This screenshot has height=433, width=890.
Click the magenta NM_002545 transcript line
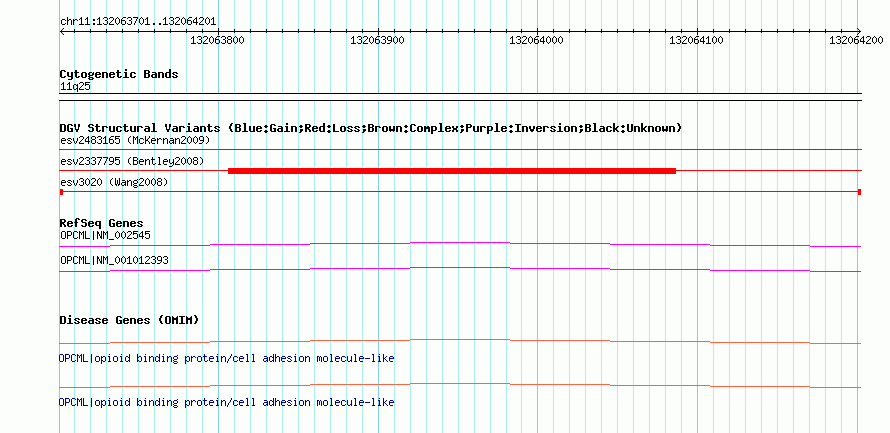click(x=460, y=244)
